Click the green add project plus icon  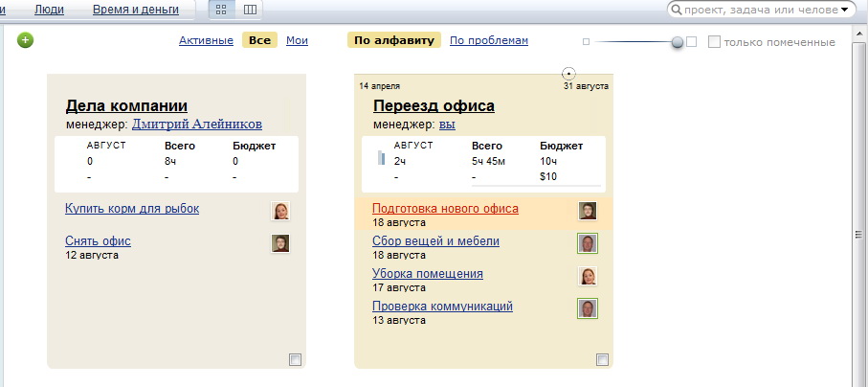click(25, 40)
